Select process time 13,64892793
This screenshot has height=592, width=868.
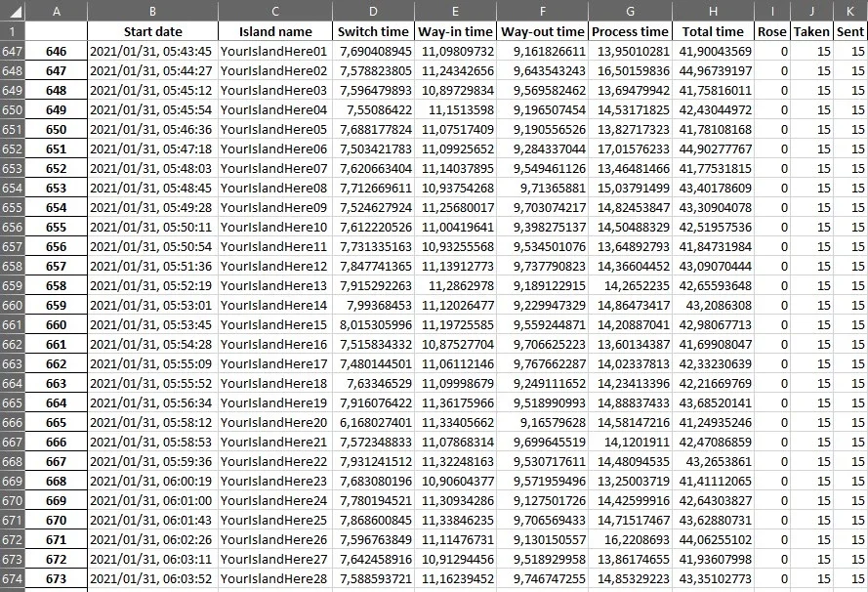point(630,246)
